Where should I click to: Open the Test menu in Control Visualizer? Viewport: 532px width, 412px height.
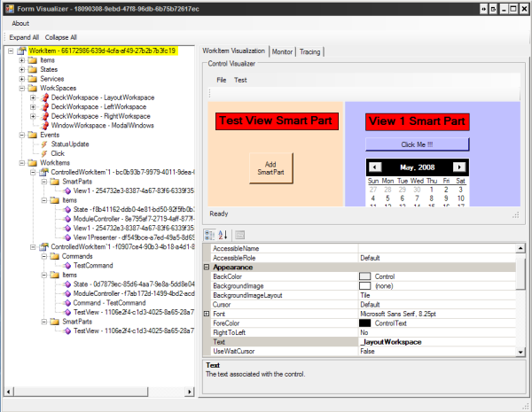click(x=240, y=80)
